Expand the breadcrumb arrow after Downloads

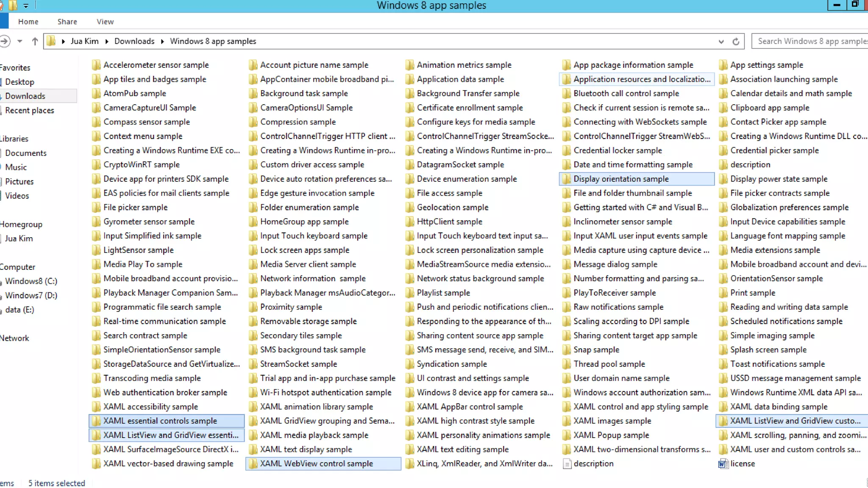(162, 42)
